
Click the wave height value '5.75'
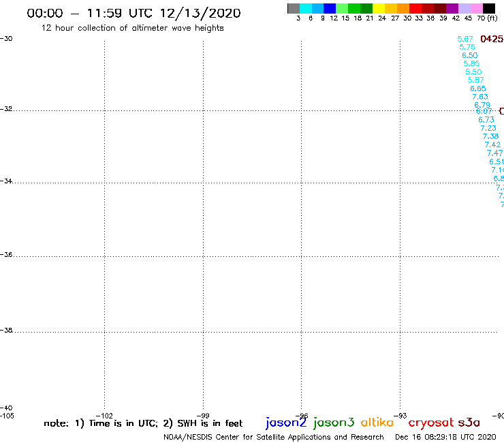(467, 47)
